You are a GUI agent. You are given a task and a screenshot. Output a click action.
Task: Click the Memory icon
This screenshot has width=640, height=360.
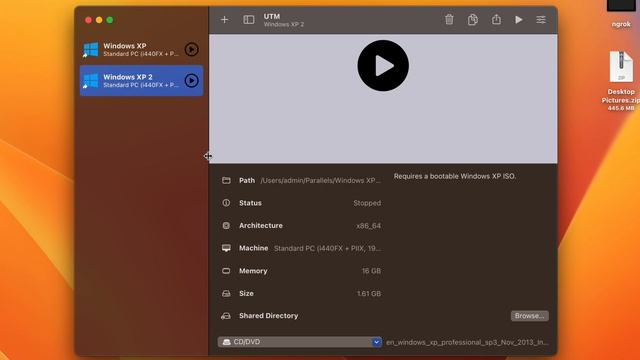(226, 271)
